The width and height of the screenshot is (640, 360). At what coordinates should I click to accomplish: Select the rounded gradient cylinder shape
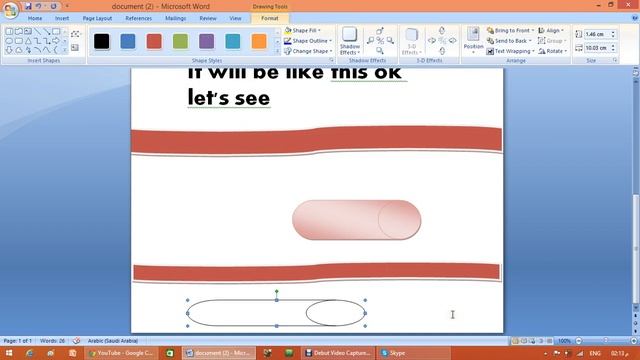(356, 220)
